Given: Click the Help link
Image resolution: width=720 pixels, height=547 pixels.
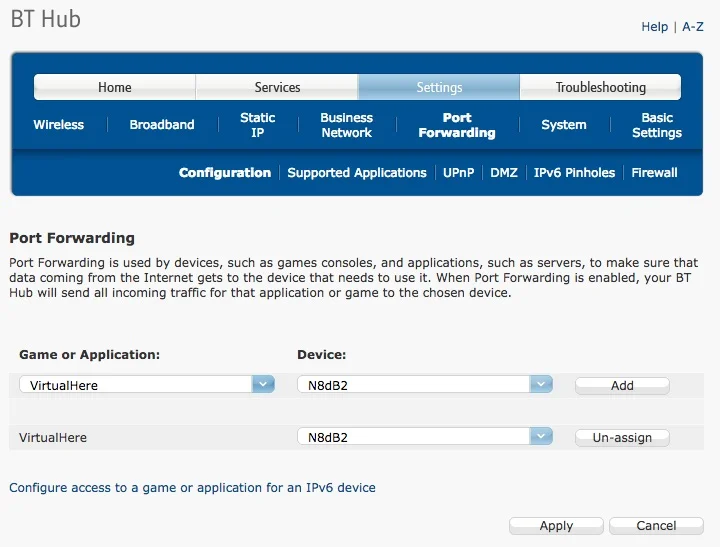Looking at the screenshot, I should 654,27.
